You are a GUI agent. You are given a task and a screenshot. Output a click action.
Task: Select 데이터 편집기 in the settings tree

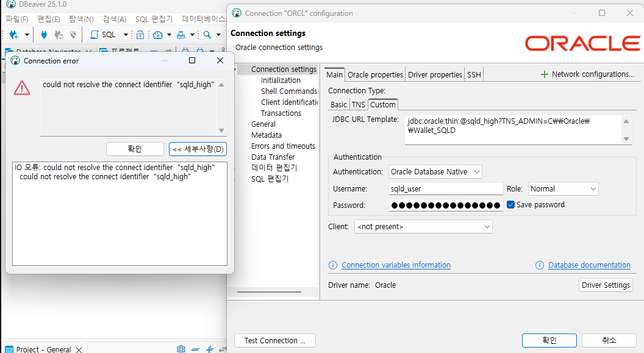[274, 168]
